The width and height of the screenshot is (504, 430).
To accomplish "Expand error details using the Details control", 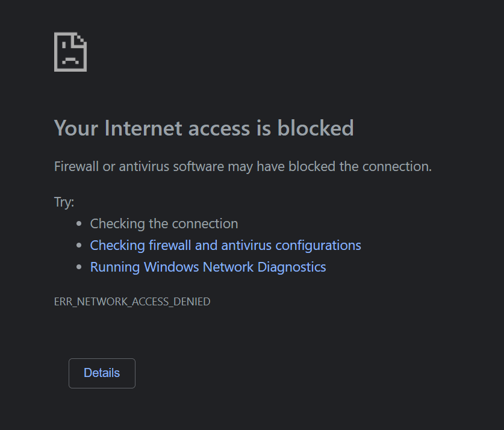I will point(102,373).
